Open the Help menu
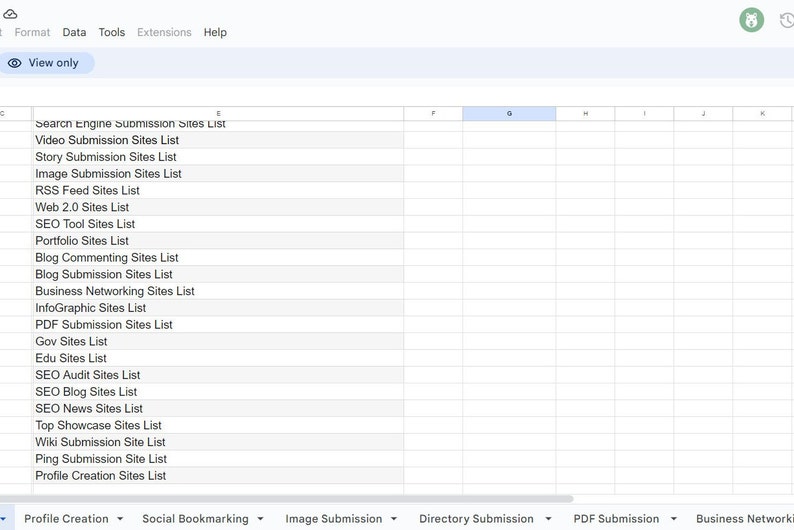The height and width of the screenshot is (530, 794). 215,32
